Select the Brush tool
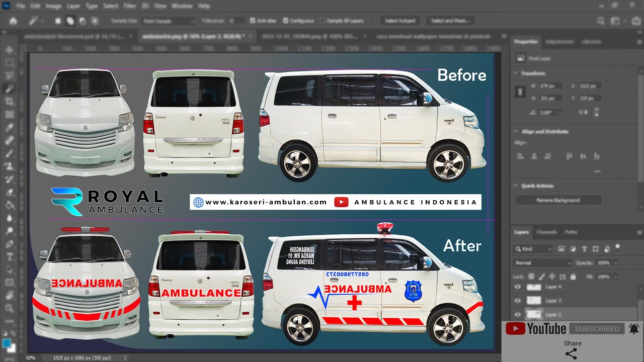 click(x=9, y=153)
